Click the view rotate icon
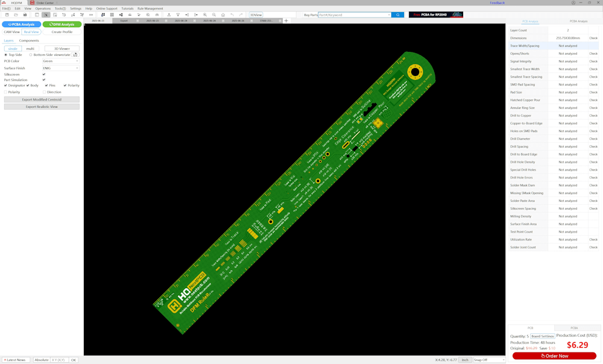 [75, 55]
